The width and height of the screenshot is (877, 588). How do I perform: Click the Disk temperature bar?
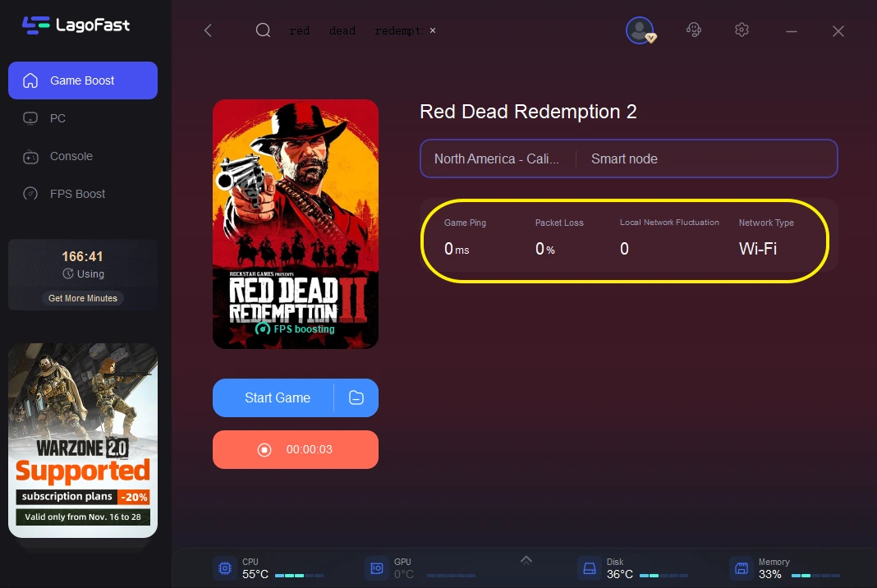click(x=663, y=576)
